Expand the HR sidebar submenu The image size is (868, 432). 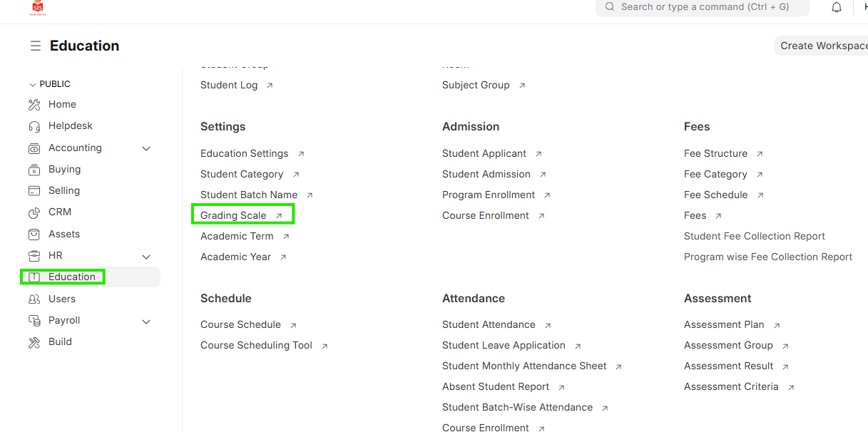pos(146,256)
